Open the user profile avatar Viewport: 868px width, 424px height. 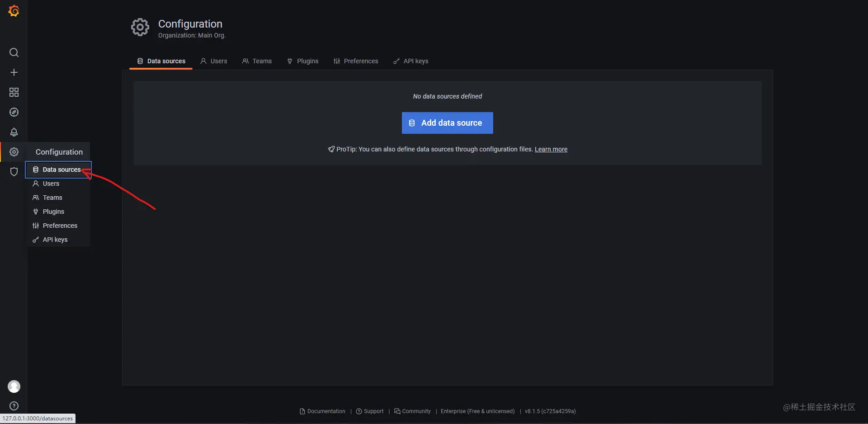[x=14, y=386]
